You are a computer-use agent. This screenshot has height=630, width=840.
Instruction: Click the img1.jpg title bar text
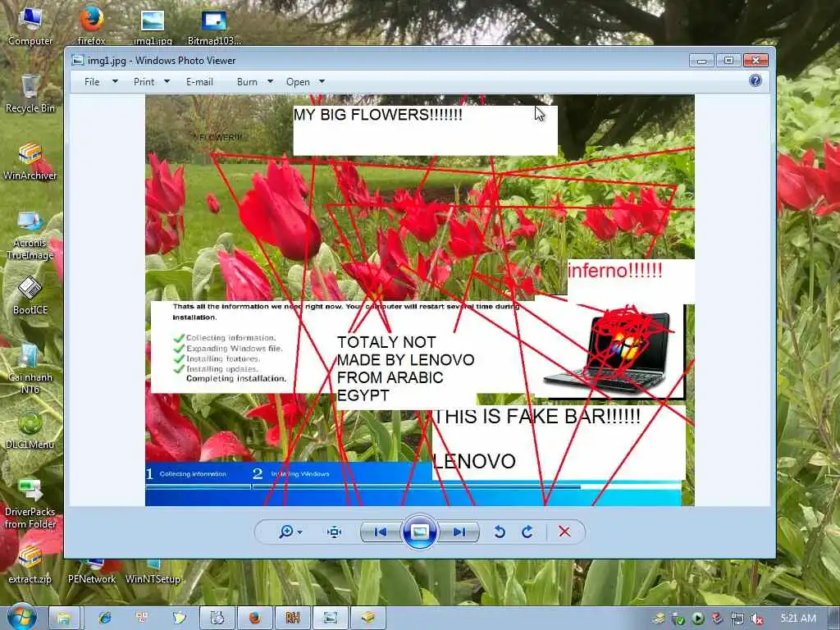coord(162,61)
